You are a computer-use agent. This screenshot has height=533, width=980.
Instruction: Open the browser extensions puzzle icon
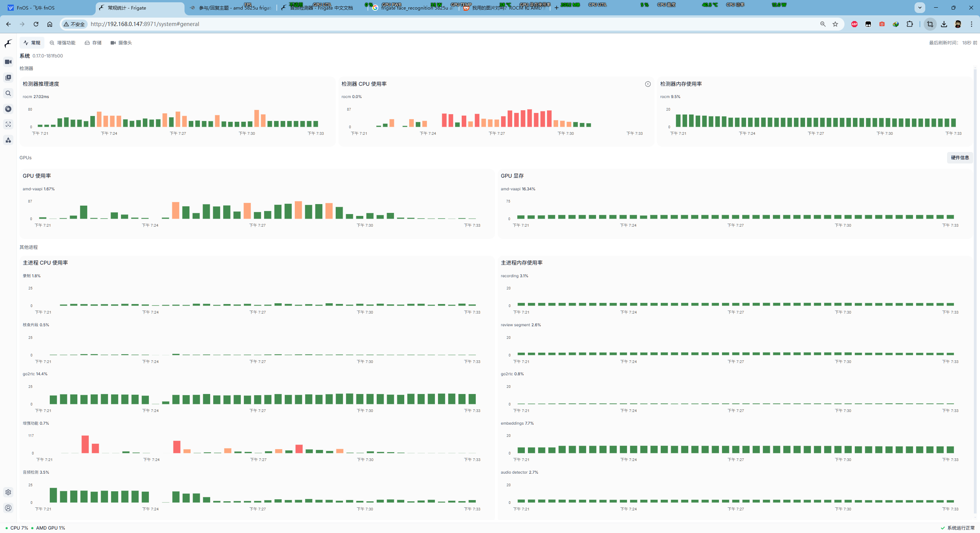910,24
